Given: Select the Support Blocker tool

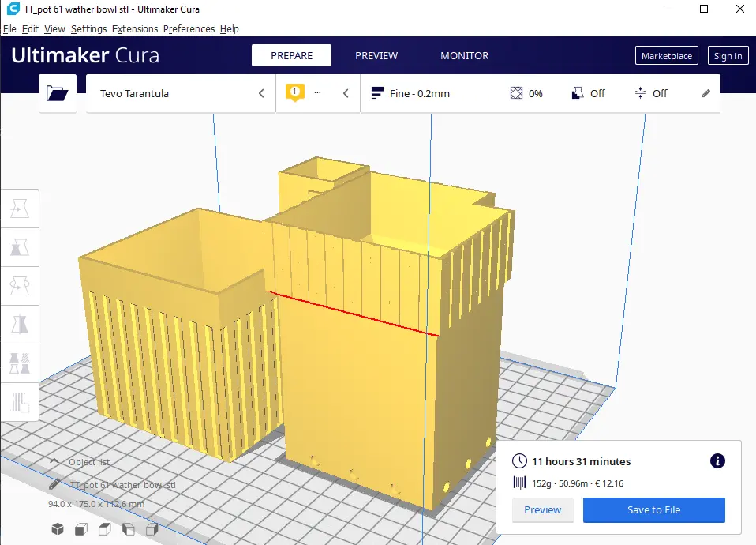Looking at the screenshot, I should click(20, 401).
